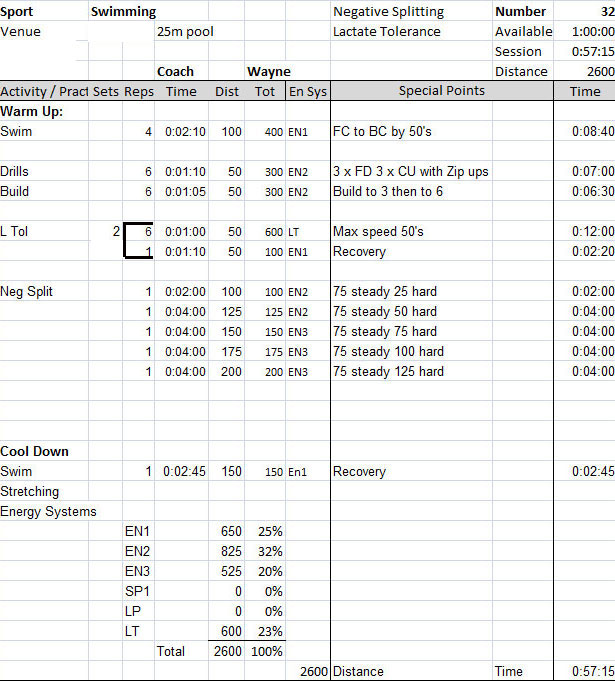Select the Distance value 2600 in header
Image resolution: width=615 pixels, height=681 pixels.
(601, 72)
